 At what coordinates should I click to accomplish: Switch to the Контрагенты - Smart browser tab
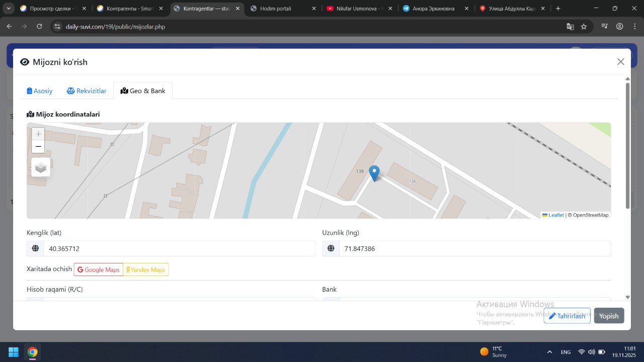point(130,9)
